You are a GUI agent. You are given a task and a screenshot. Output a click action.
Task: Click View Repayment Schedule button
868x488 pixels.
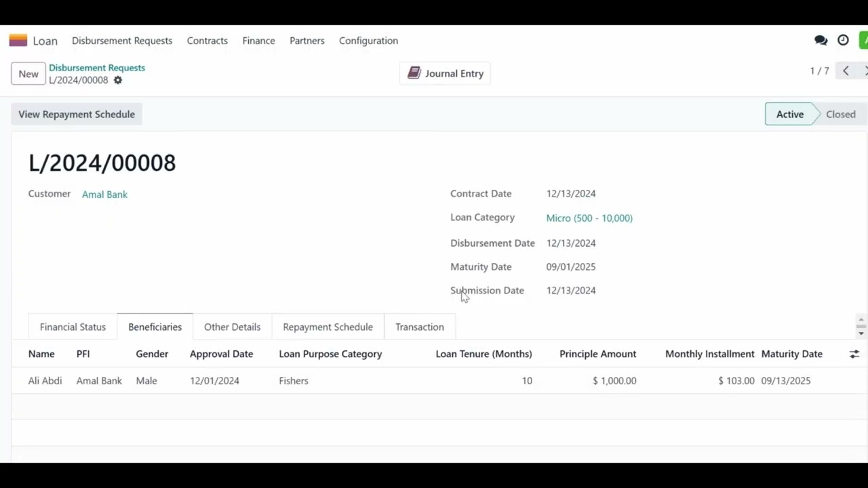point(77,114)
